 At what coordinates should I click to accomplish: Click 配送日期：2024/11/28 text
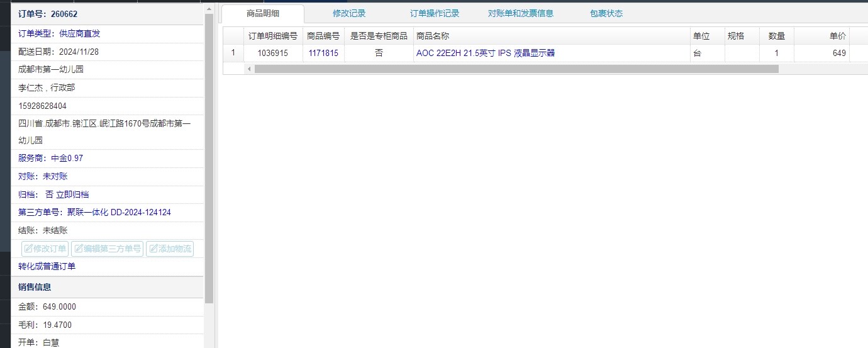tap(58, 52)
